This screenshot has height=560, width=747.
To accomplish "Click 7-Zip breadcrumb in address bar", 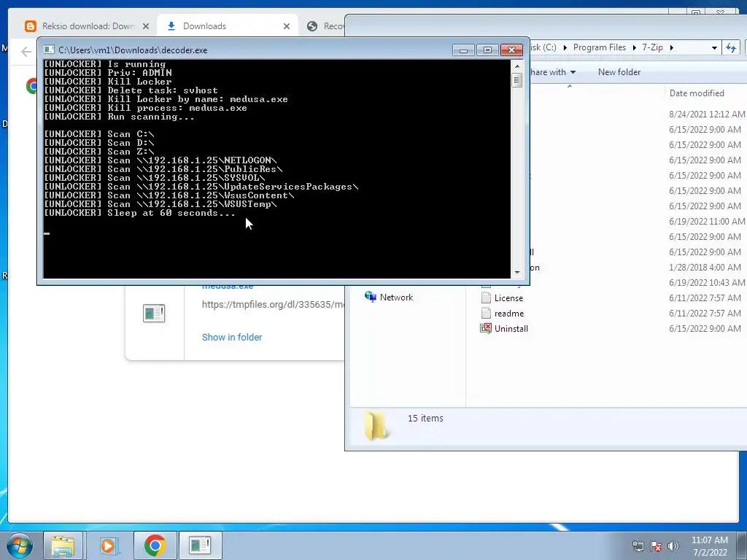I will click(x=652, y=47).
